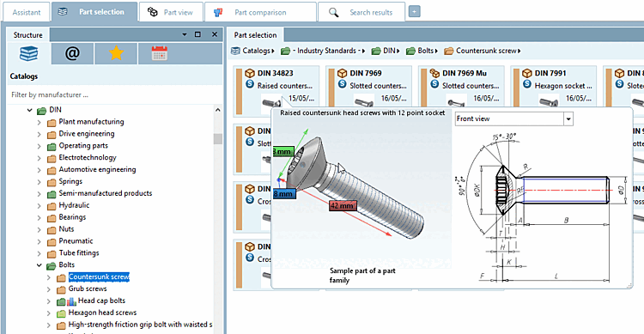Open the DIN 7991 part card
The image size is (644, 334).
coord(554,86)
